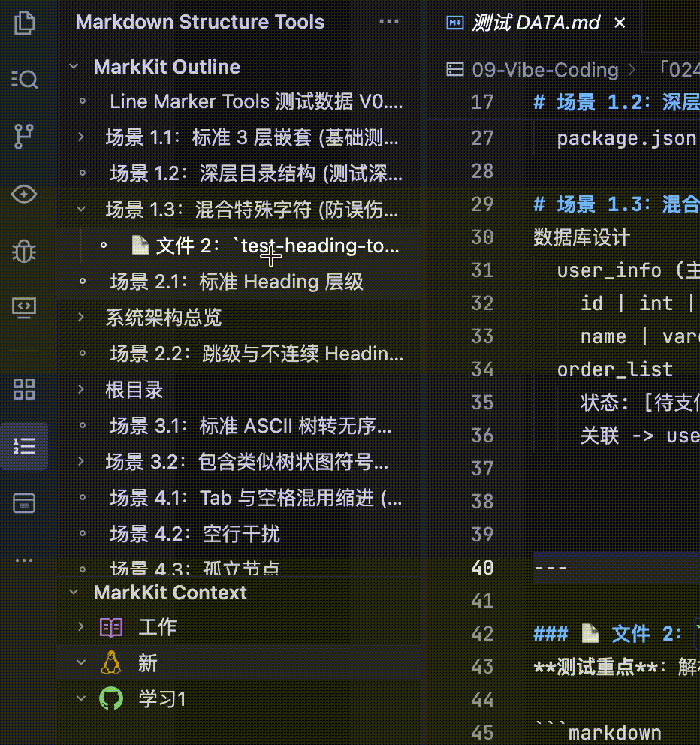Viewport: 700px width, 745px height.
Task: Click line number 40 in the gutter
Action: [482, 567]
